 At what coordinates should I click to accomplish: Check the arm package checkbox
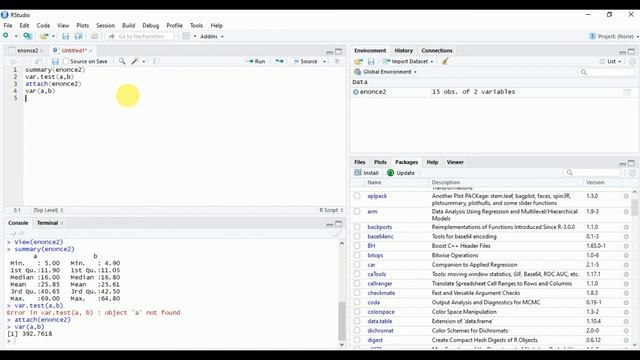tap(357, 211)
